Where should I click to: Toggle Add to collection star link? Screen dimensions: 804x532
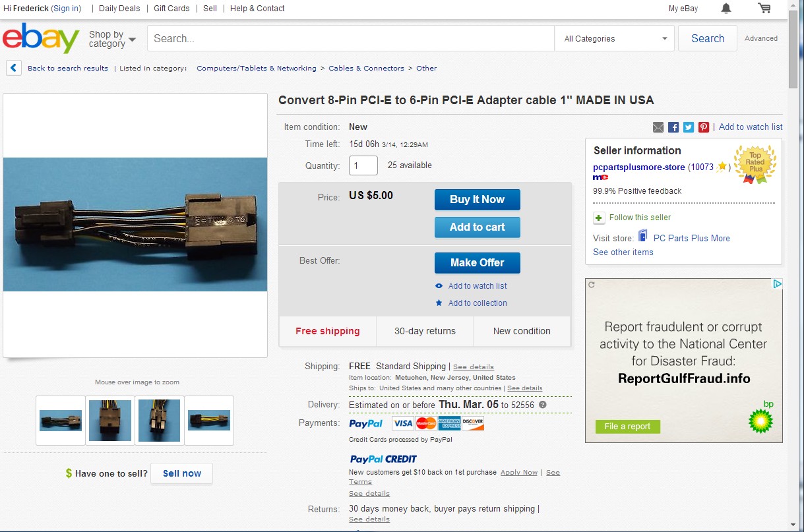pos(471,303)
